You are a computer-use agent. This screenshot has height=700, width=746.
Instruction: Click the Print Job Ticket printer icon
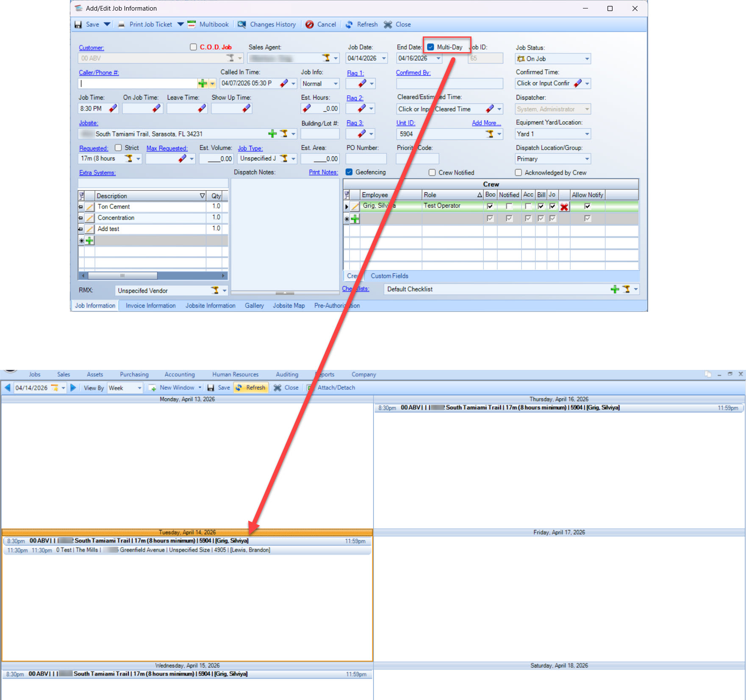(121, 25)
